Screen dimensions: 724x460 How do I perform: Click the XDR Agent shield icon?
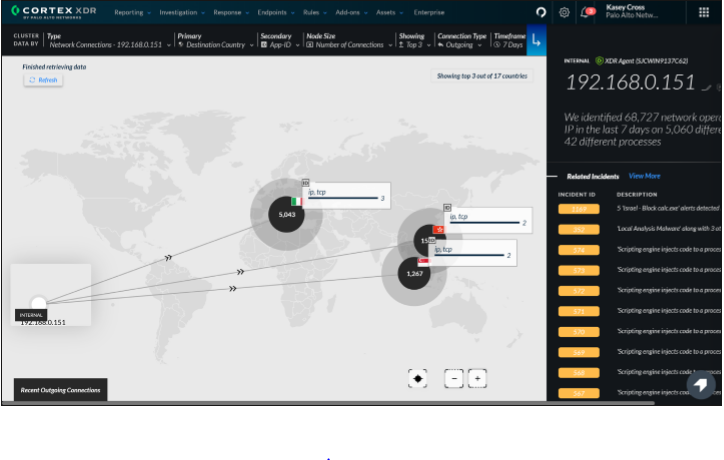click(x=599, y=61)
